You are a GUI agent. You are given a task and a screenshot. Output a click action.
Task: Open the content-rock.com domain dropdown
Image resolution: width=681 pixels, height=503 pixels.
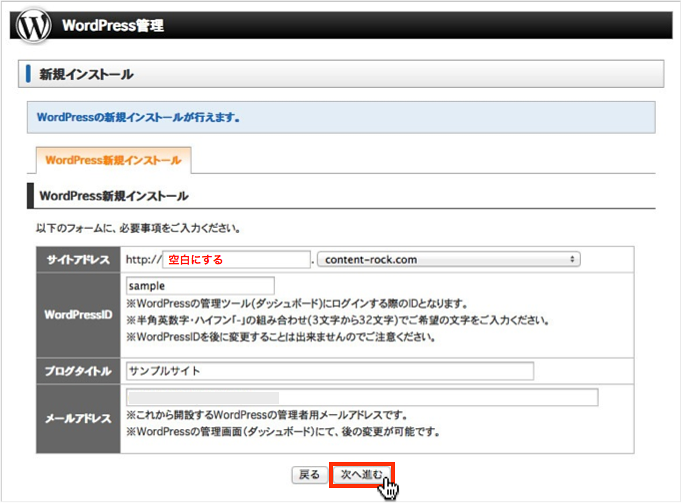click(x=449, y=260)
